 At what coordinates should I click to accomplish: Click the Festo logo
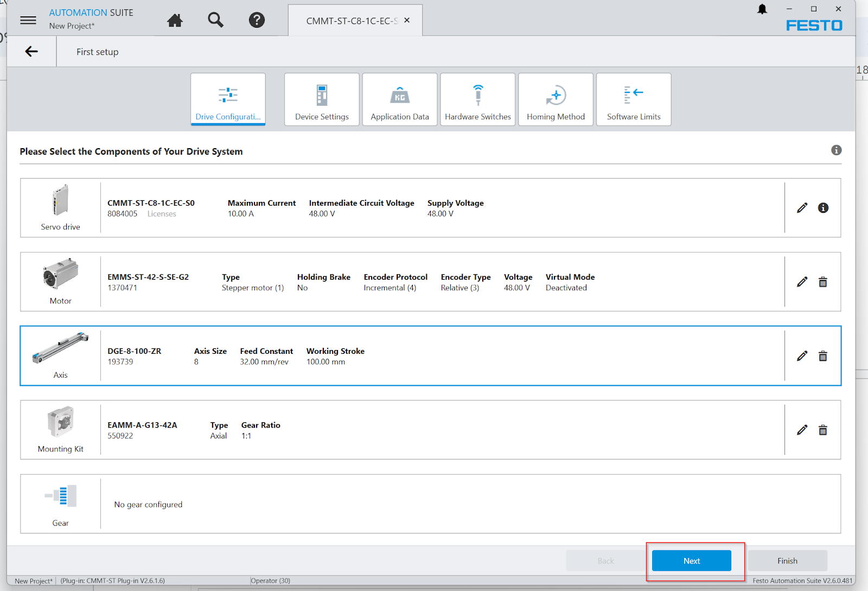814,26
